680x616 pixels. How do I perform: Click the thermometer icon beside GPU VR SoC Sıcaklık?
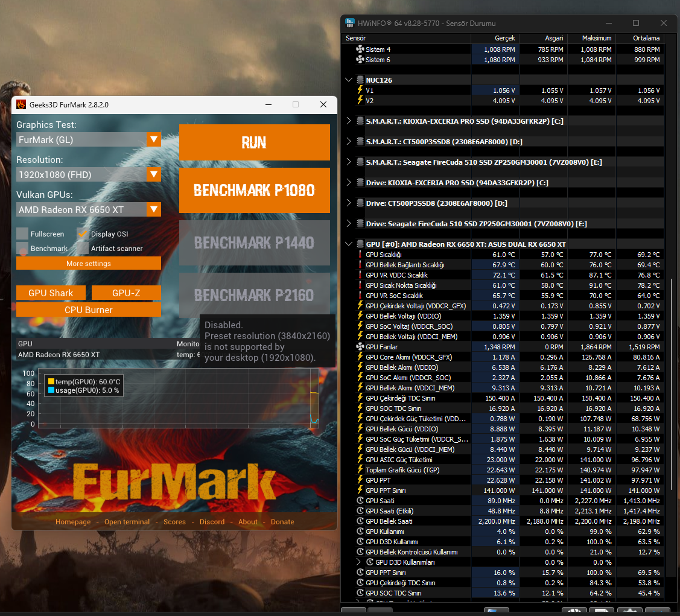pyautogui.click(x=360, y=296)
